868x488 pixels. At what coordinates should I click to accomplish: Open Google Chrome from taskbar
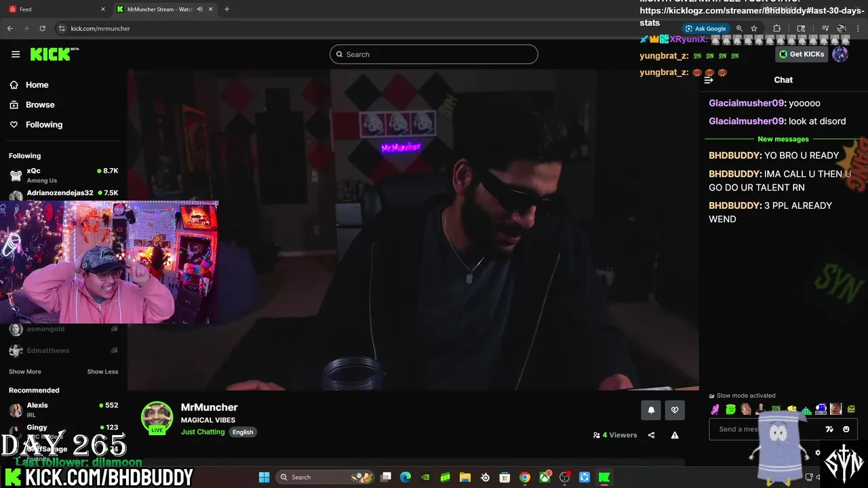tap(525, 477)
